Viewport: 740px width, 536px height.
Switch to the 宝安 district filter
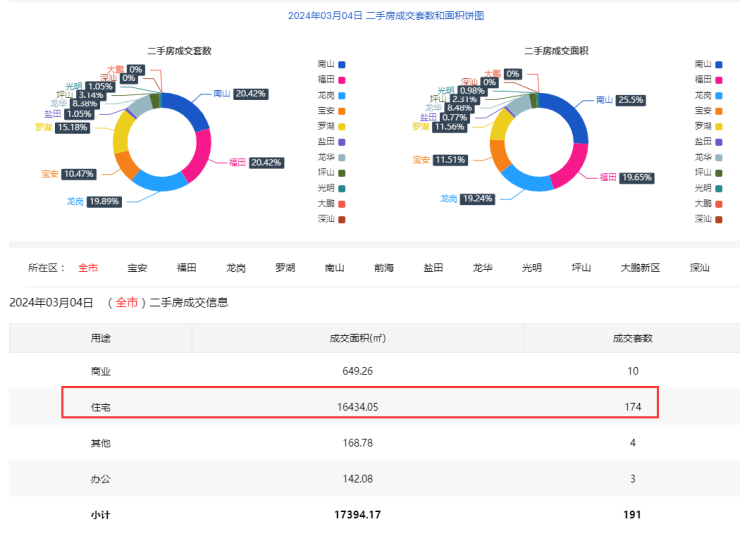137,268
